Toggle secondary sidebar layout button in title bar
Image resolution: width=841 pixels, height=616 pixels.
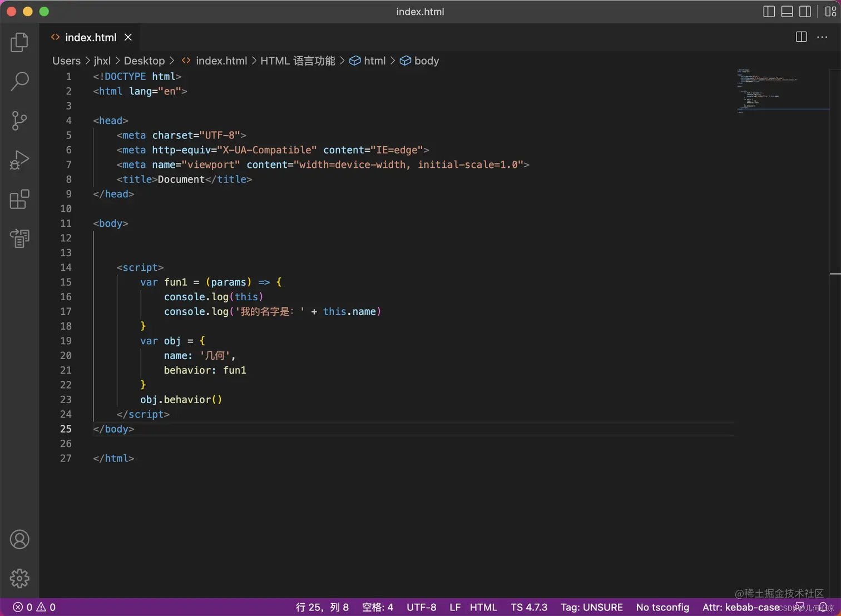pos(805,12)
